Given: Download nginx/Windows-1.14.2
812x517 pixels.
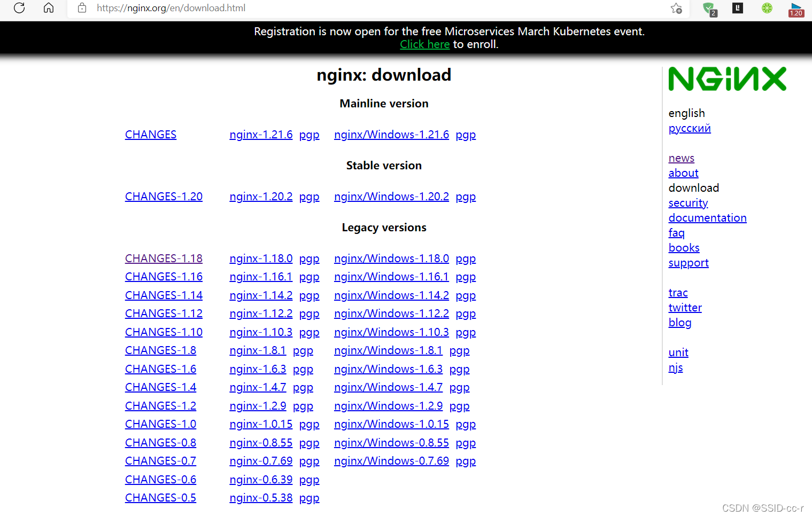Looking at the screenshot, I should pos(391,295).
